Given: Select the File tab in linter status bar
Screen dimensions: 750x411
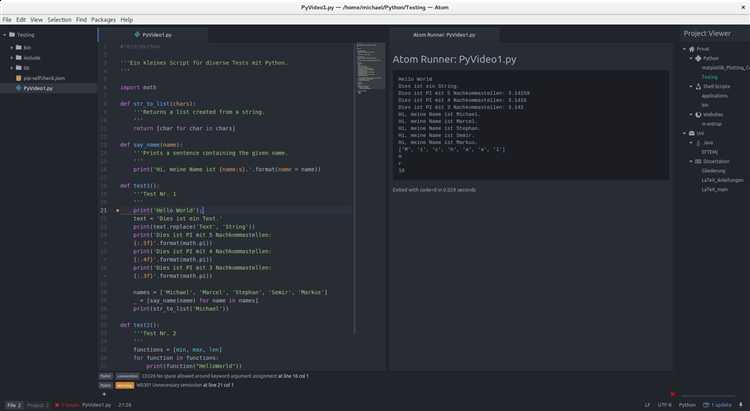Looking at the screenshot, I should tap(14, 405).
